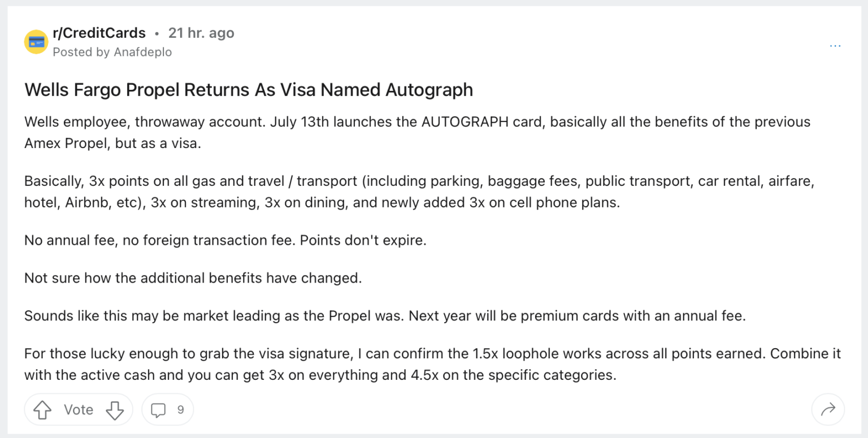The height and width of the screenshot is (438, 868).
Task: Click the line "Not sure how the additional benefits"
Action: click(x=193, y=278)
